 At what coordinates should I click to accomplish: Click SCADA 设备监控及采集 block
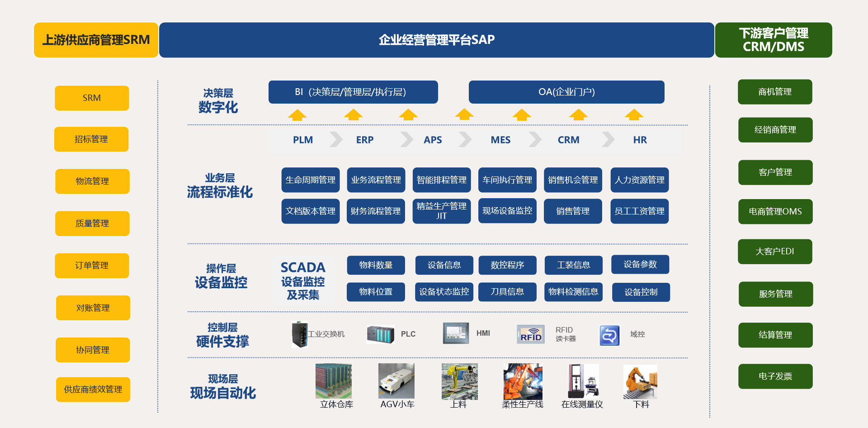[x=303, y=281]
